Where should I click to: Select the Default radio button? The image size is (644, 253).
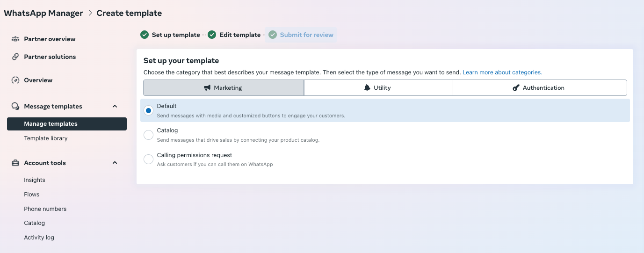(x=148, y=110)
